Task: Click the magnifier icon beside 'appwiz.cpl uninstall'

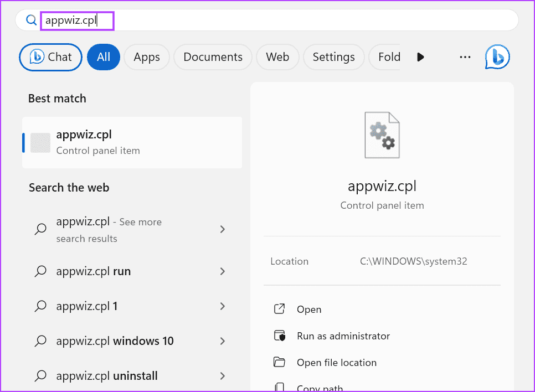Action: [x=40, y=375]
